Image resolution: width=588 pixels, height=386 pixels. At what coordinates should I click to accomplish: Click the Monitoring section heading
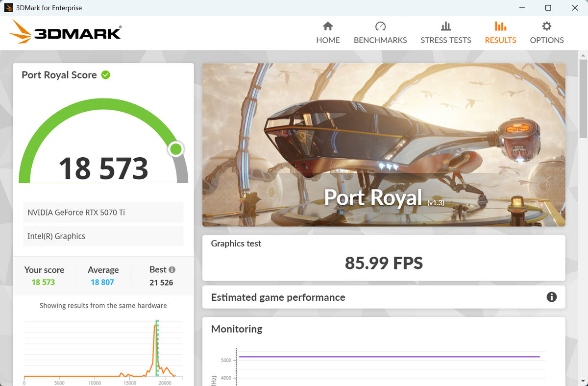pyautogui.click(x=237, y=329)
